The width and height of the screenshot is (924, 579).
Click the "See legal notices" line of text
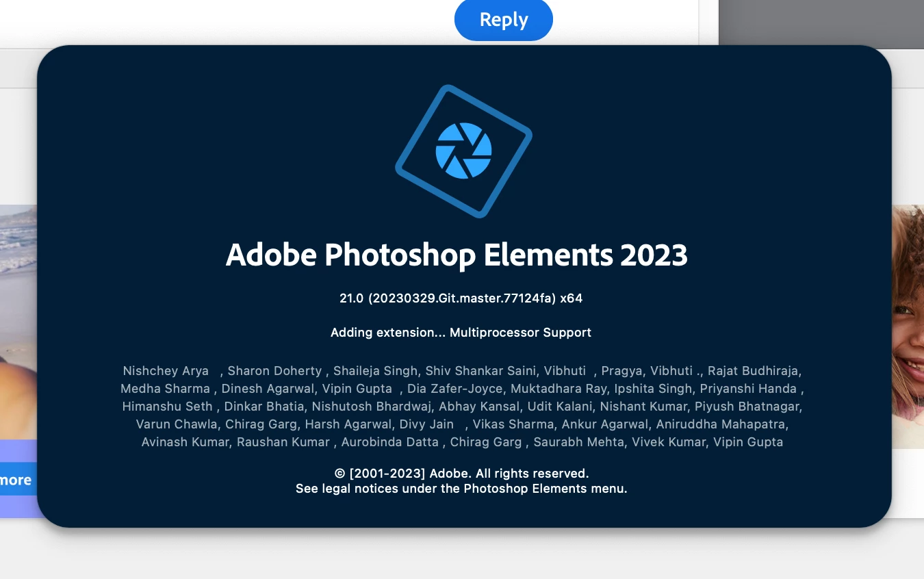coord(461,489)
